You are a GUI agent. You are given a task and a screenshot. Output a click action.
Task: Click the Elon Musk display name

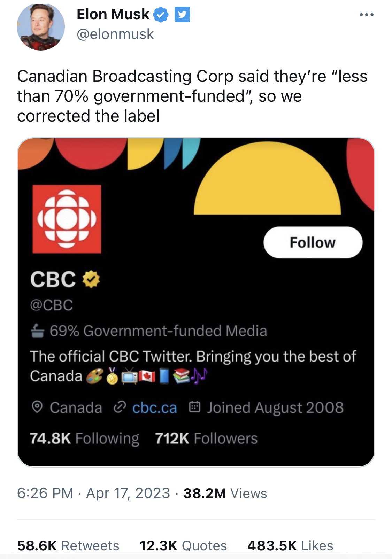pos(113,14)
